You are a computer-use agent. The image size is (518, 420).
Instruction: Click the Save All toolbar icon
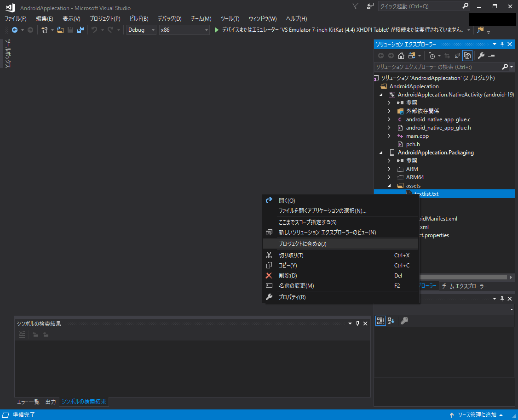coord(81,30)
